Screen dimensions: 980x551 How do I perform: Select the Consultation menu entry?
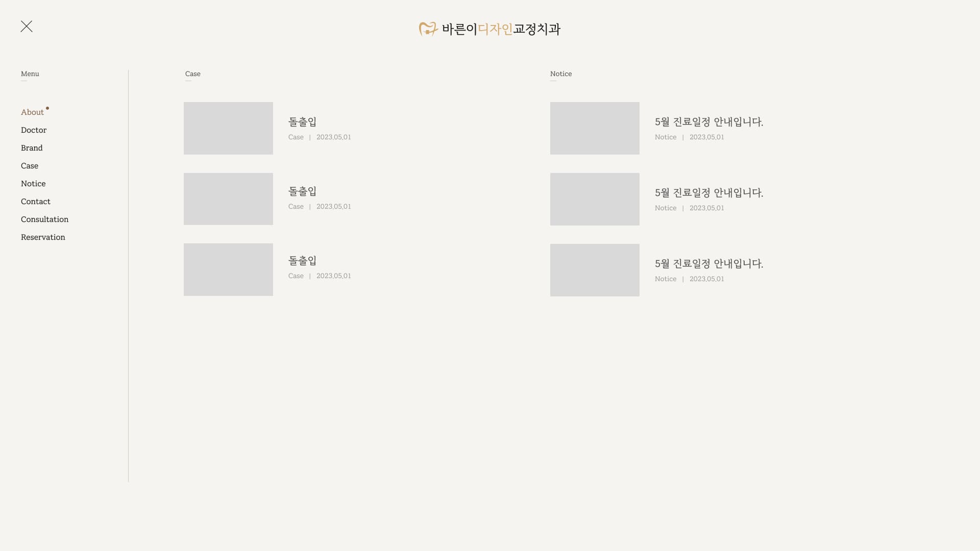coord(44,219)
